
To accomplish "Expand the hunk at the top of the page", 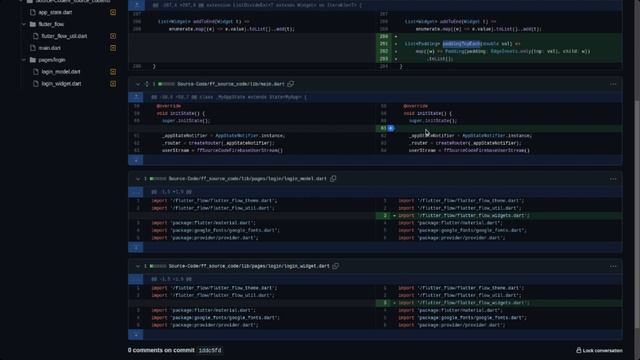I will point(136,5).
